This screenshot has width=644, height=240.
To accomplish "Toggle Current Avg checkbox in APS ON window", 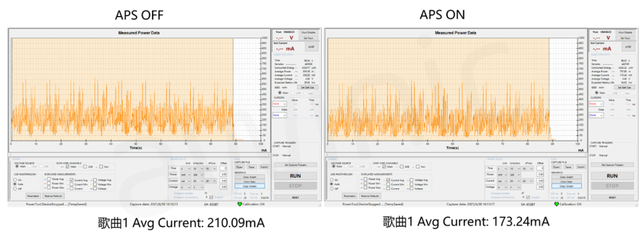I will click(x=388, y=180).
